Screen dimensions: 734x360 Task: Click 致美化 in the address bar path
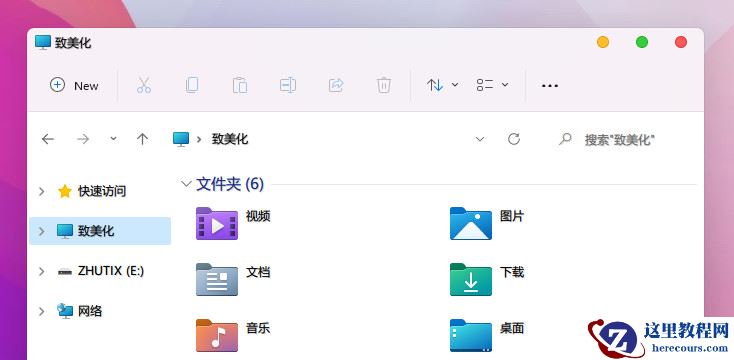point(230,139)
